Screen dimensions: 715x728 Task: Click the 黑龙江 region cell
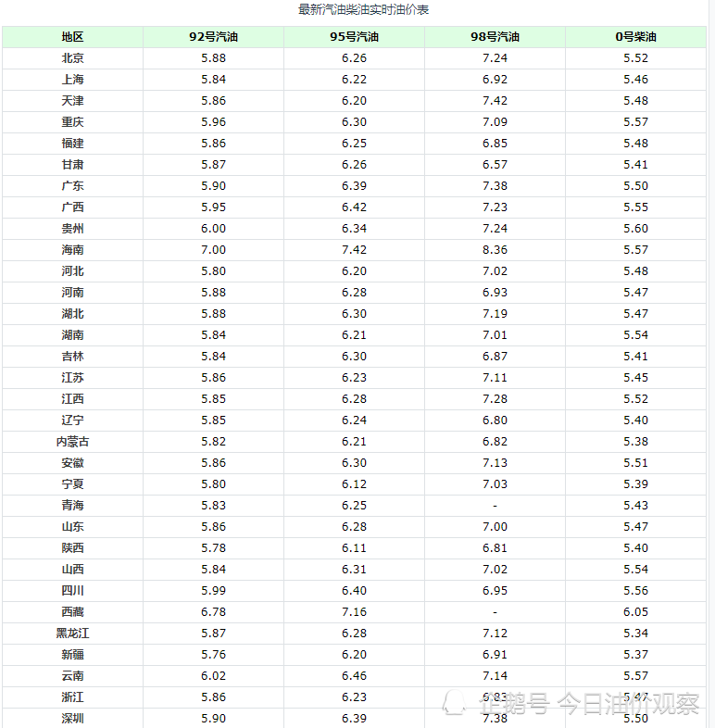(x=72, y=634)
